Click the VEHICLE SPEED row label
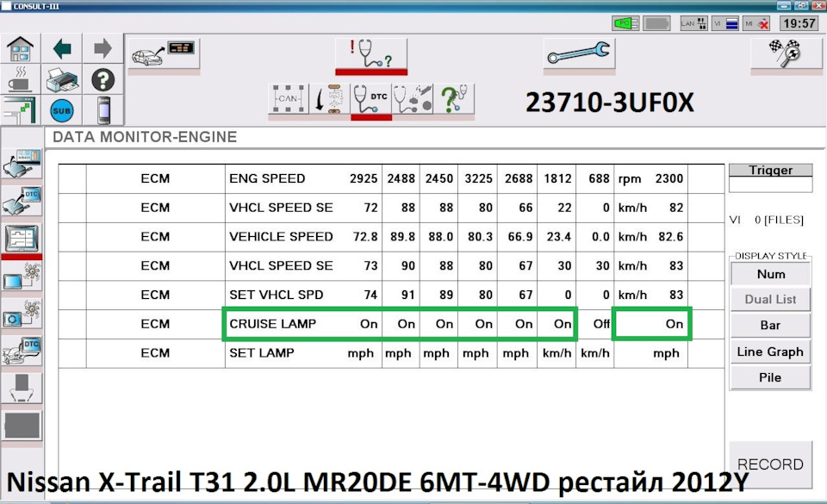 click(x=281, y=237)
